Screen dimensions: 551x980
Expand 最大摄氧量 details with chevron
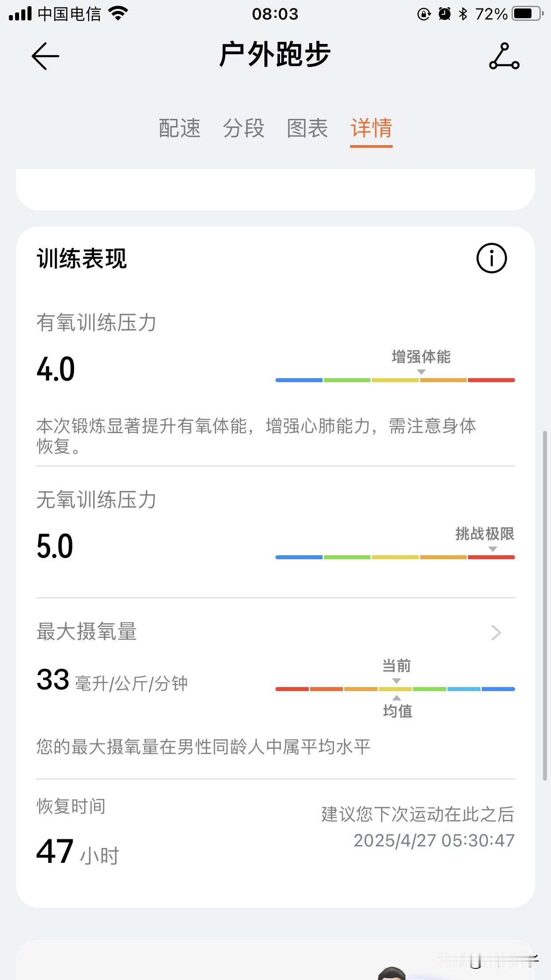(496, 632)
